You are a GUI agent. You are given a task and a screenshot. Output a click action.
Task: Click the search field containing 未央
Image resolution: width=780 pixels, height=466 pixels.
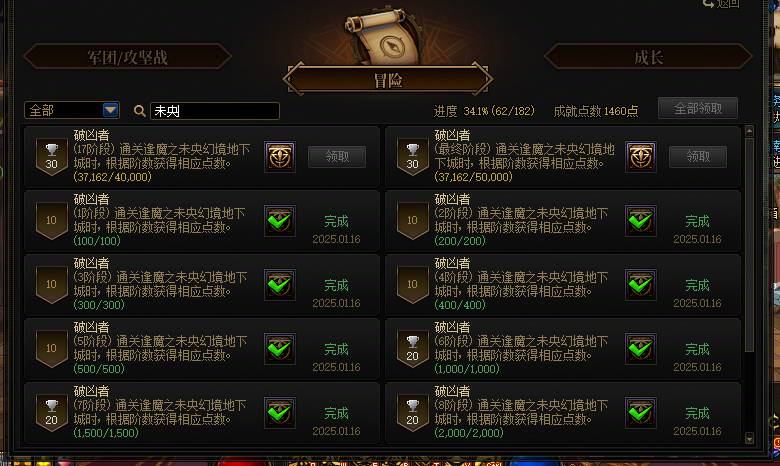click(215, 111)
